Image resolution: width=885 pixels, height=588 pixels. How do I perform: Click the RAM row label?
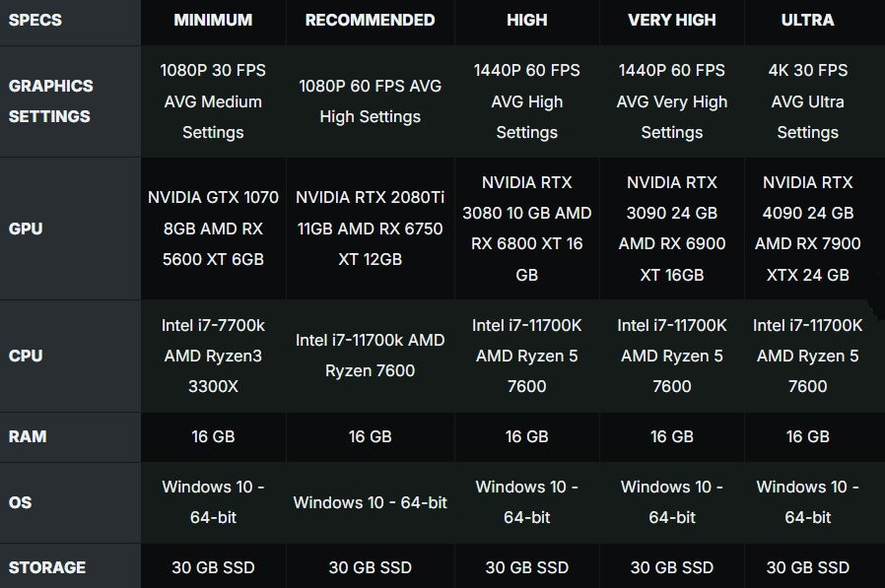pyautogui.click(x=28, y=436)
